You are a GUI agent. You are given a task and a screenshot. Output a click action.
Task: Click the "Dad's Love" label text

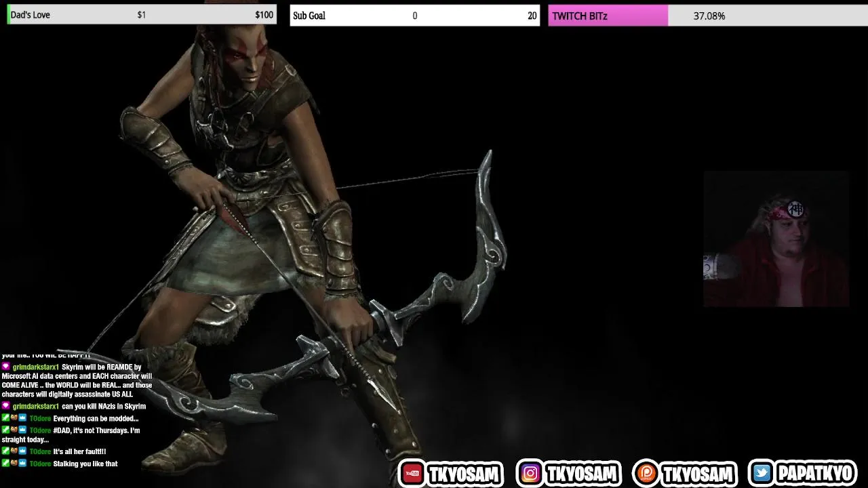[31, 15]
